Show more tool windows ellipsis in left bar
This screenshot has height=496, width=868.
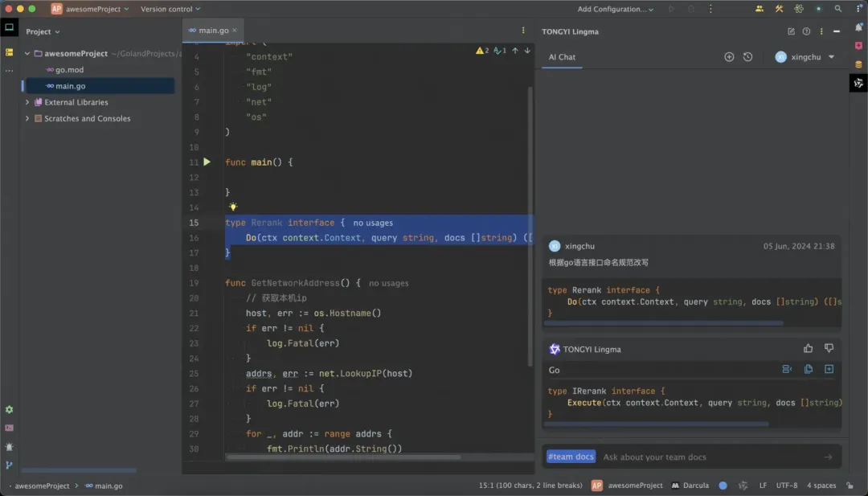pyautogui.click(x=9, y=70)
